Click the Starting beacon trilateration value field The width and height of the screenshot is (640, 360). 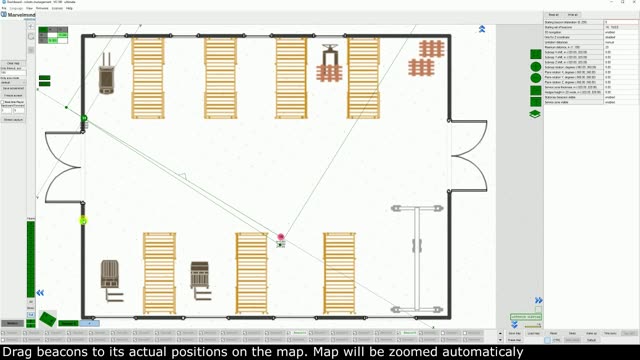(621, 22)
